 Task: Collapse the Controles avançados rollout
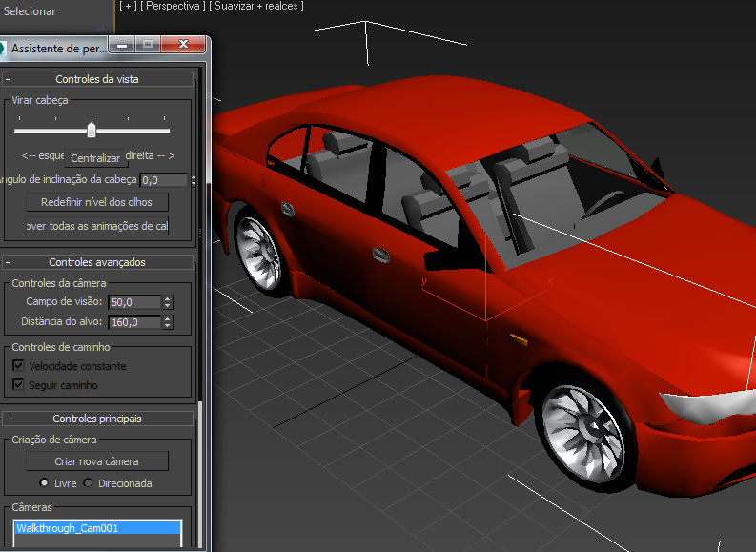pyautogui.click(x=97, y=262)
